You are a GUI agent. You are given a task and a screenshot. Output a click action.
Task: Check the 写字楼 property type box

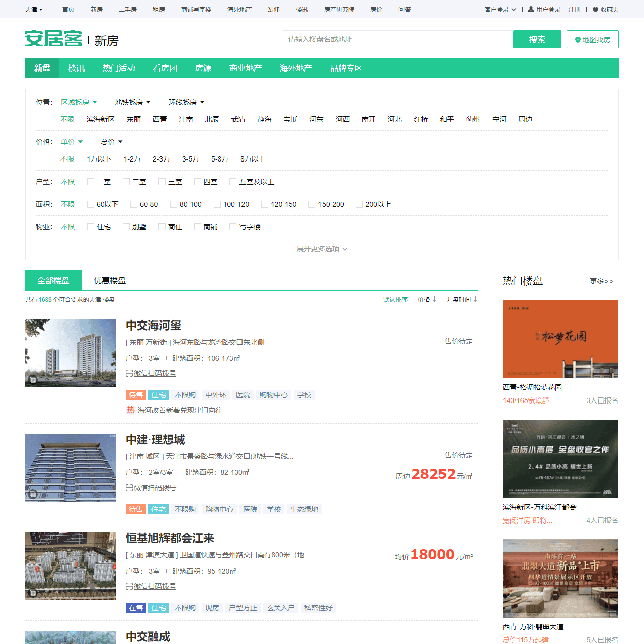[x=233, y=227]
